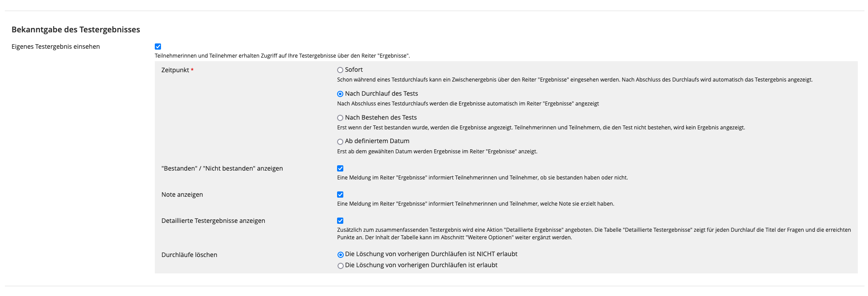This screenshot has height=296, width=868.
Task: Click the Bekanntgabe des Testergebnisses section heading
Action: pos(76,30)
